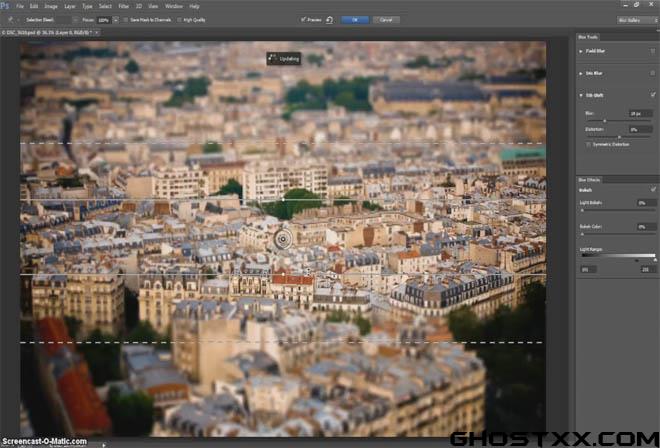
Task: Open the View menu
Action: pyautogui.click(x=153, y=6)
